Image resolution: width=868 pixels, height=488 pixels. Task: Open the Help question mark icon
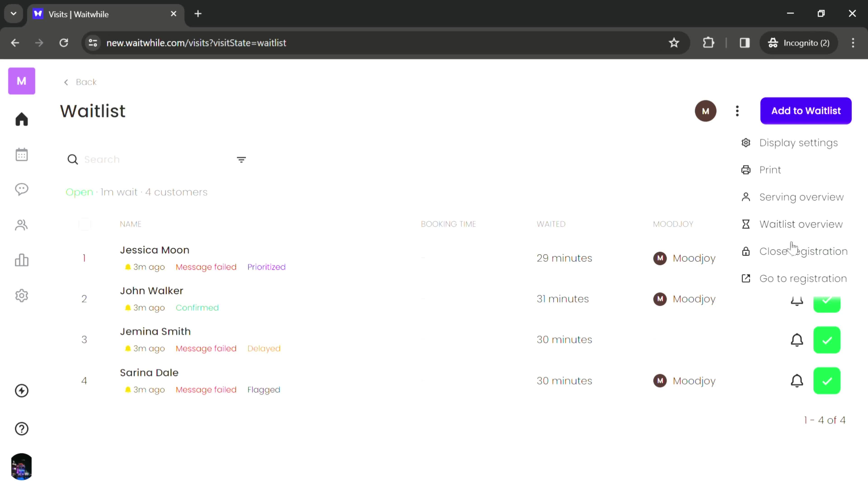click(x=21, y=429)
